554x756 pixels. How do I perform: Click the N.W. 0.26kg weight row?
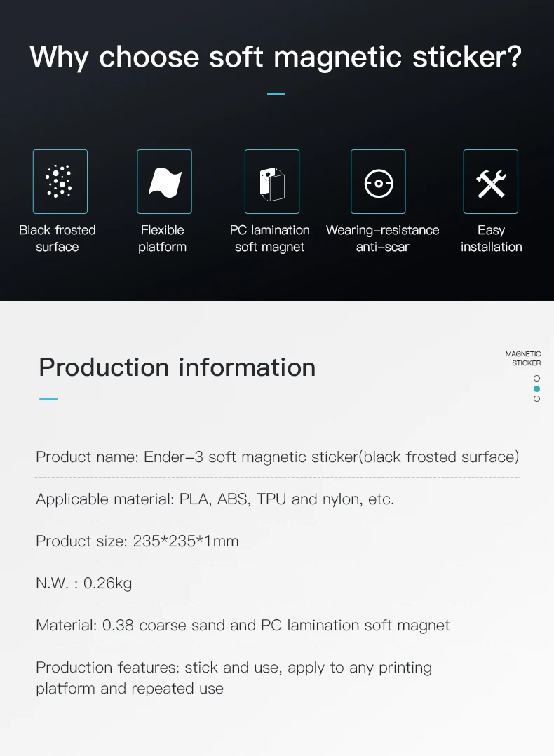(84, 583)
